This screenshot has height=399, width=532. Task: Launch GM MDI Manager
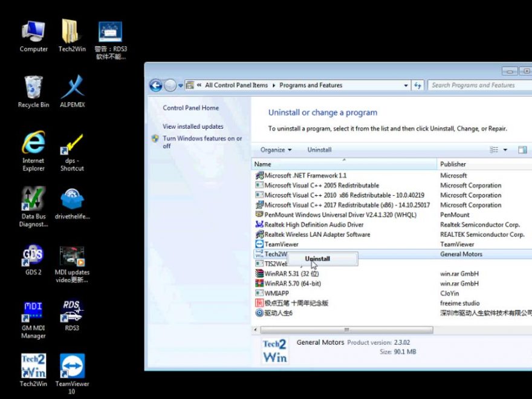[33, 320]
